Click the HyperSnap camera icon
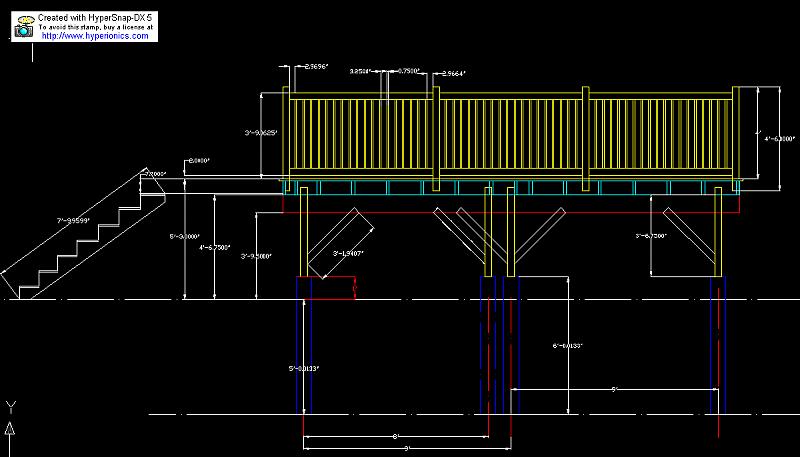The height and width of the screenshot is (457, 800). 22,30
